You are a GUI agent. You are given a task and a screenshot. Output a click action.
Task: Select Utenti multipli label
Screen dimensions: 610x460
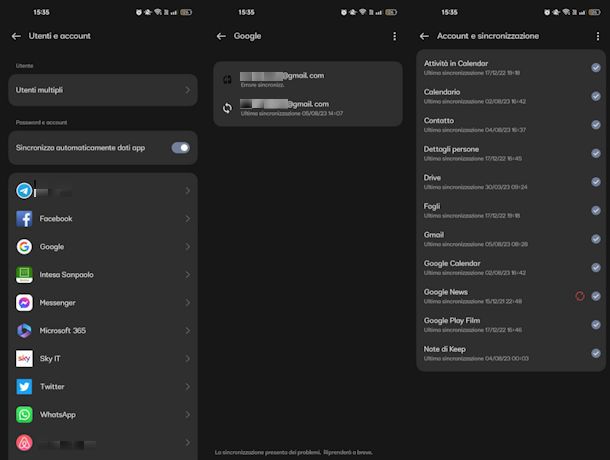[39, 90]
